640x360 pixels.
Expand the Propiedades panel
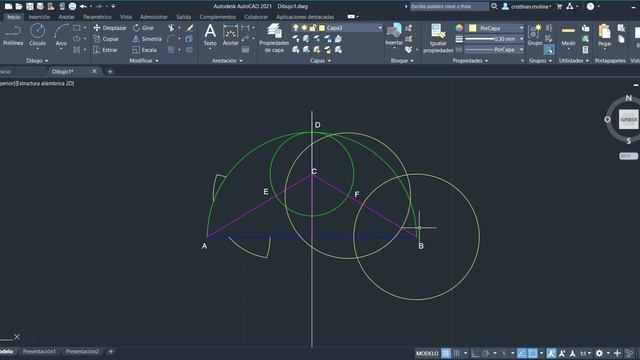point(470,60)
